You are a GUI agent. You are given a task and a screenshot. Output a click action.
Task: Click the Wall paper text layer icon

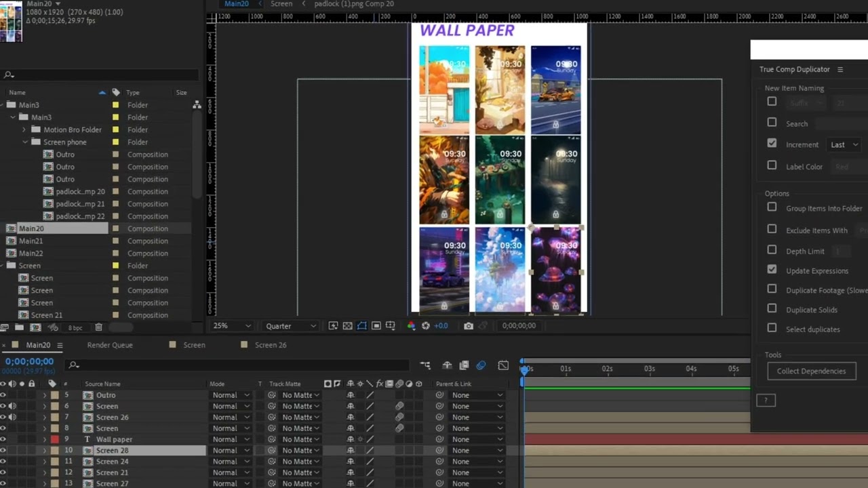point(87,439)
